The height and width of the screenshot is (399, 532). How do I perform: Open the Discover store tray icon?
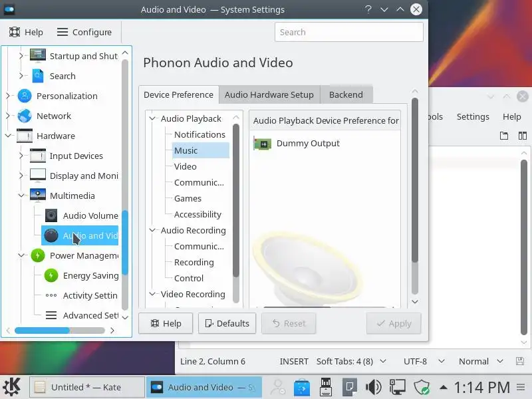(302, 387)
